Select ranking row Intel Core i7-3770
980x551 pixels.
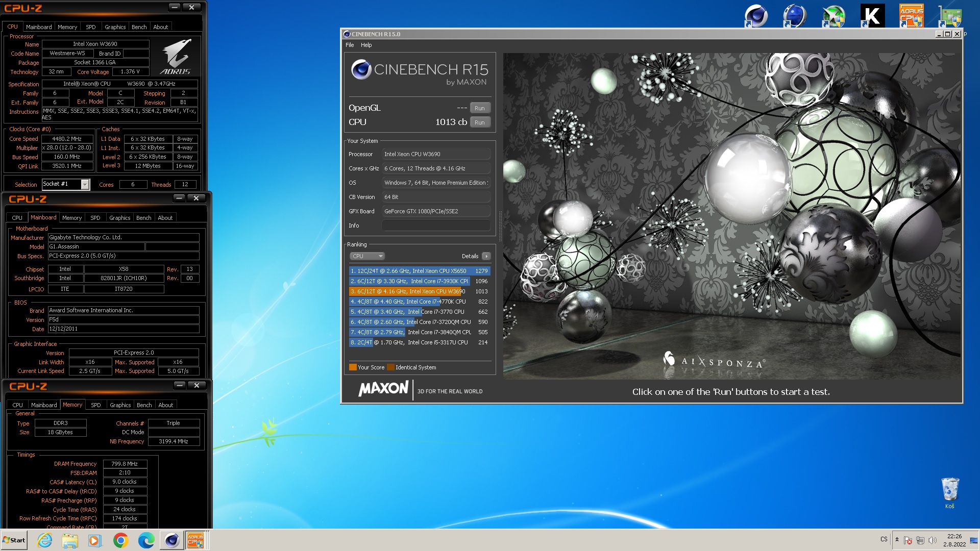pos(420,312)
